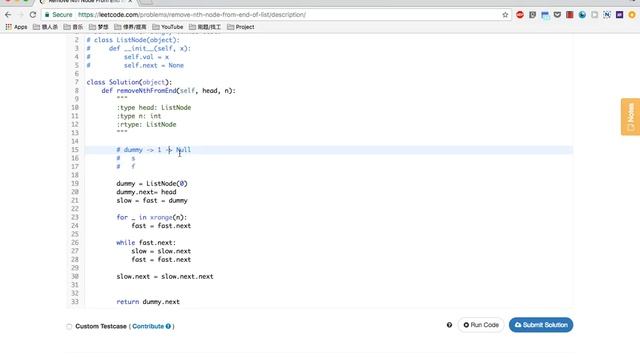640x360 pixels.
Task: Click the orange circle extension icon
Action: click(x=632, y=15)
